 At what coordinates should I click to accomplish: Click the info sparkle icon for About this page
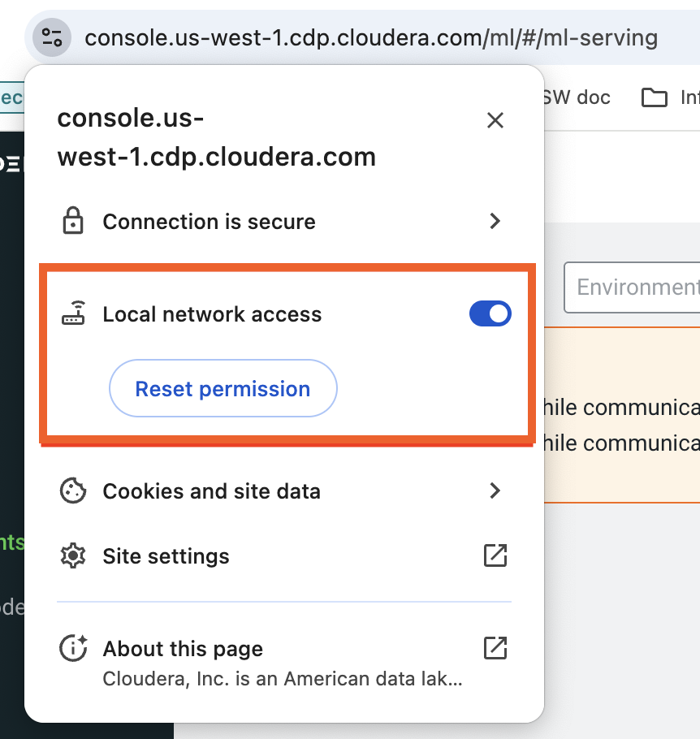tap(73, 649)
